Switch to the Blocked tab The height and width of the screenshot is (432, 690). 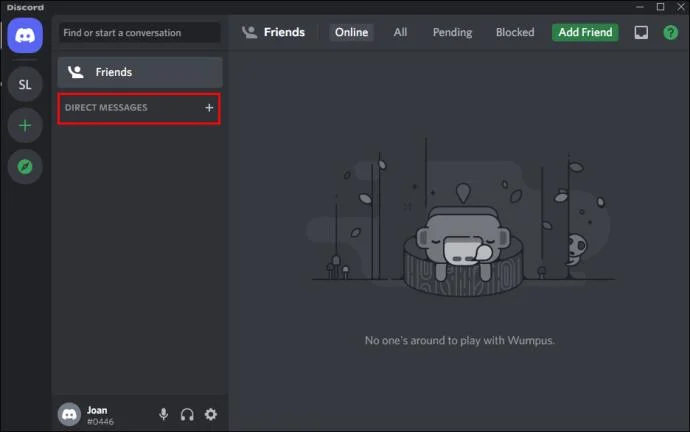coord(515,33)
